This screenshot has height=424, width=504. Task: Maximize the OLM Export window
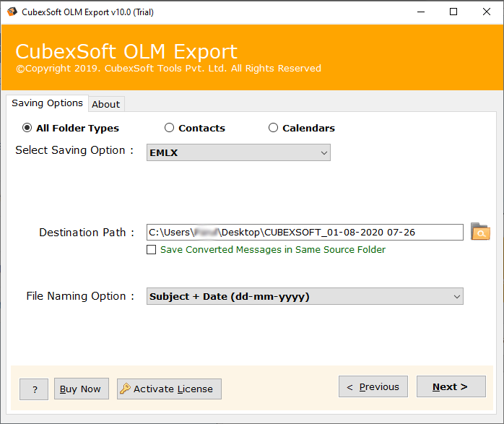(x=453, y=12)
